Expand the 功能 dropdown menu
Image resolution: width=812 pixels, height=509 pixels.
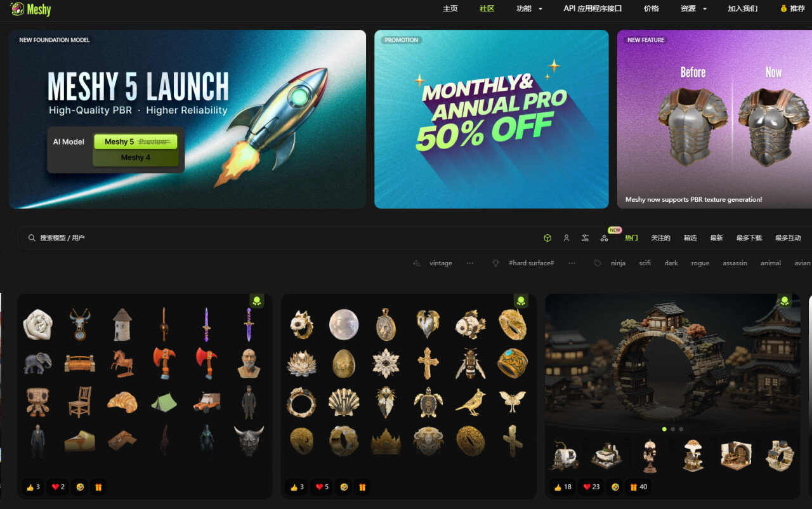click(529, 9)
